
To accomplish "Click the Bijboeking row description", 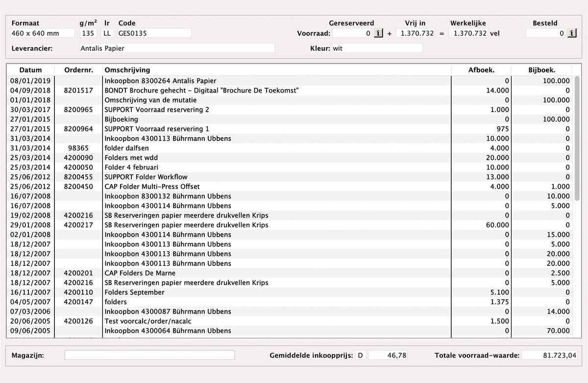I will tap(122, 119).
